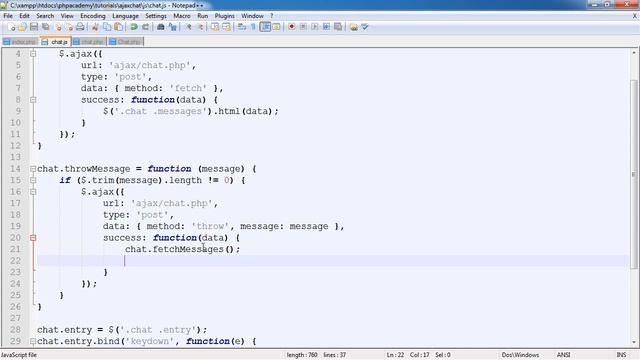This screenshot has width=640, height=360.
Task: Toggle the indent guide button
Action: pyautogui.click(x=265, y=27)
